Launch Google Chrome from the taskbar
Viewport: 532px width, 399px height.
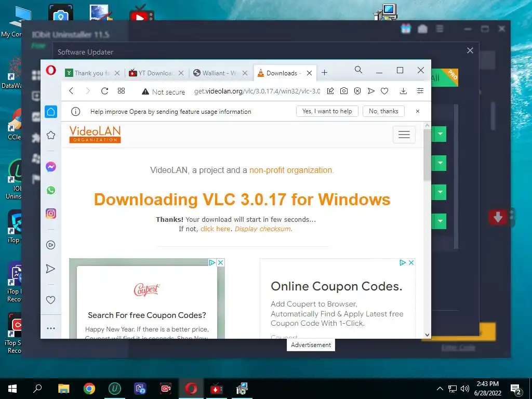coord(89,389)
